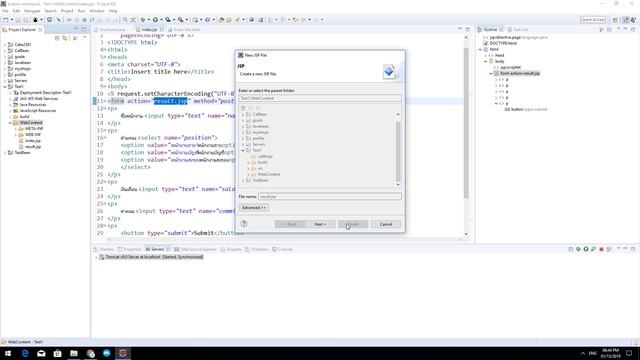Click the Advanced button in the dialog
The height and width of the screenshot is (360, 640).
tap(253, 208)
